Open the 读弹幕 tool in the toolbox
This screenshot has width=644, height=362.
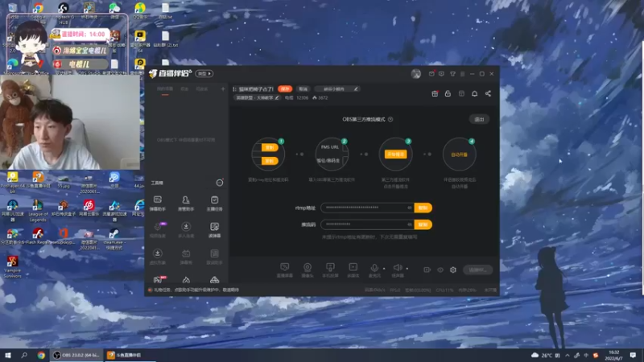click(214, 230)
